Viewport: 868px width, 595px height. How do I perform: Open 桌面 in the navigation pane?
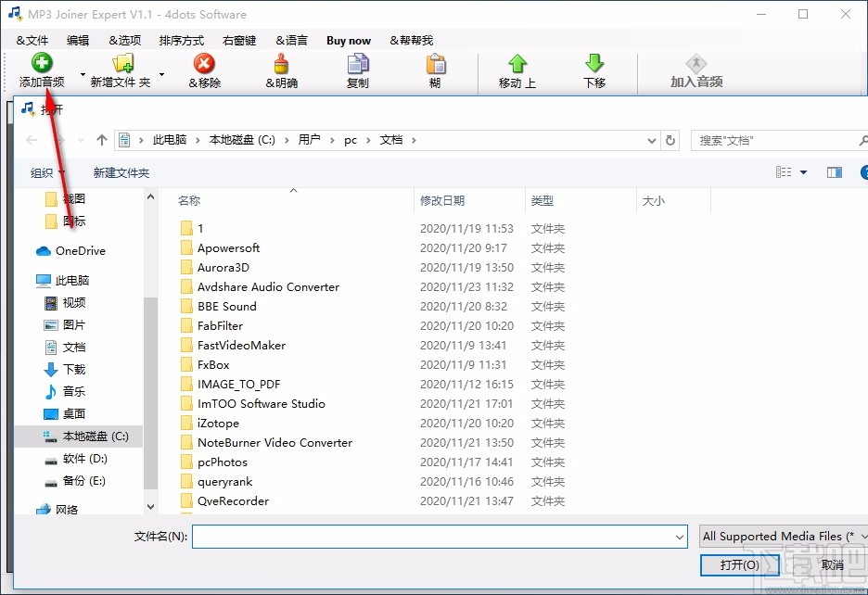pyautogui.click(x=65, y=413)
